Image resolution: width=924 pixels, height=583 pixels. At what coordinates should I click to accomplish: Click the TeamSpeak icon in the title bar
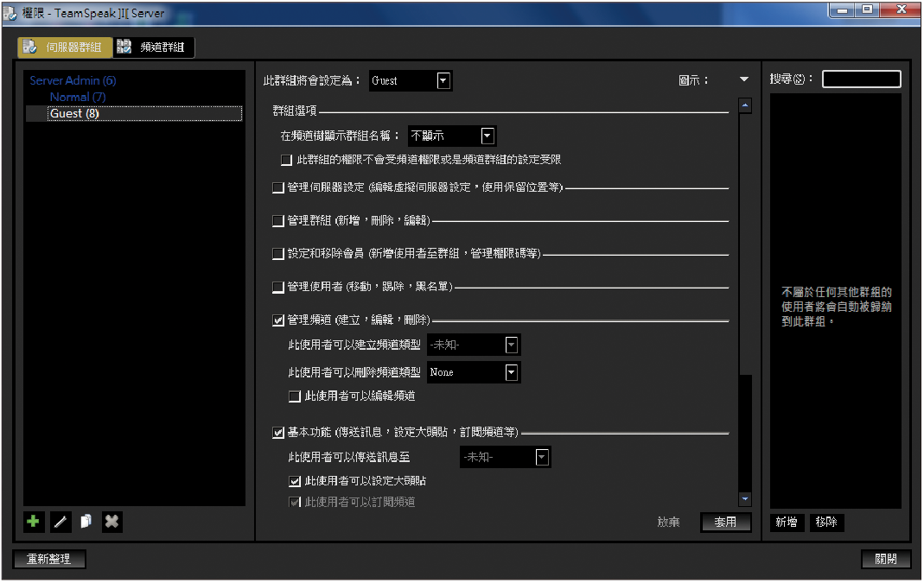point(10,13)
